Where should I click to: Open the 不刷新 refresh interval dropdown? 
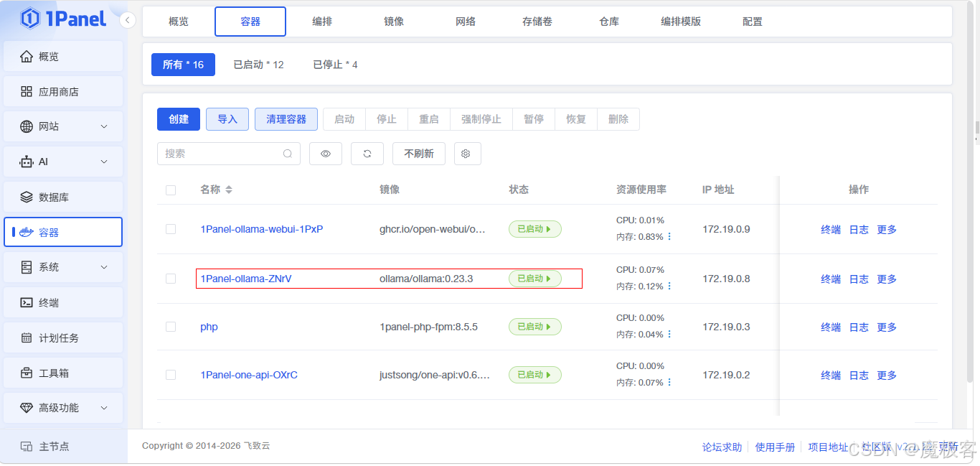(x=419, y=154)
